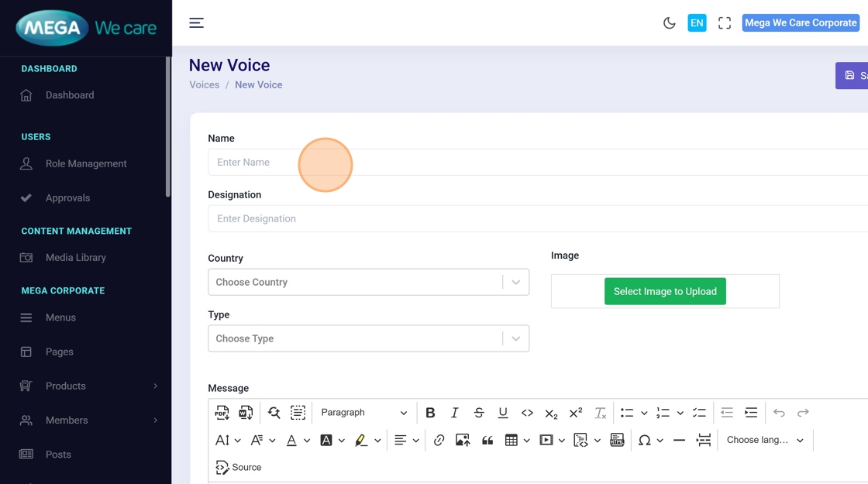Open the Choose Country dropdown

(368, 282)
